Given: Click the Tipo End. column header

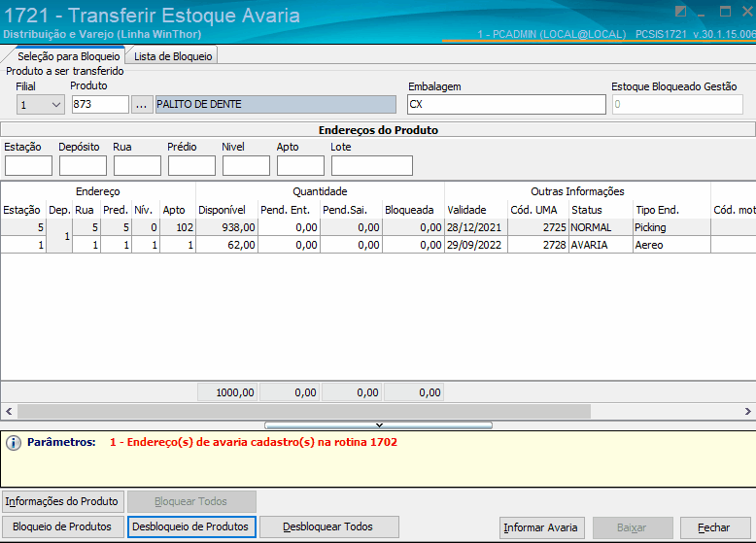Looking at the screenshot, I should click(x=671, y=210).
